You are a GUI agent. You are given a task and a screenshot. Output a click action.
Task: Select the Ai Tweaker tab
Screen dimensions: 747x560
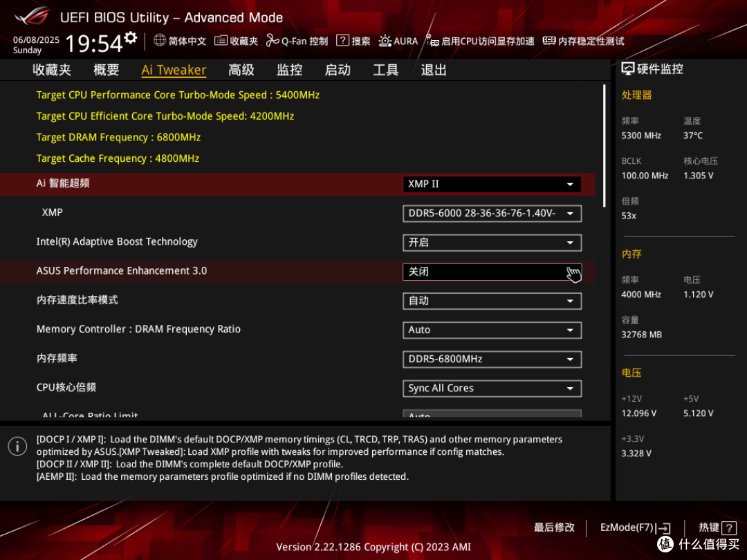174,70
